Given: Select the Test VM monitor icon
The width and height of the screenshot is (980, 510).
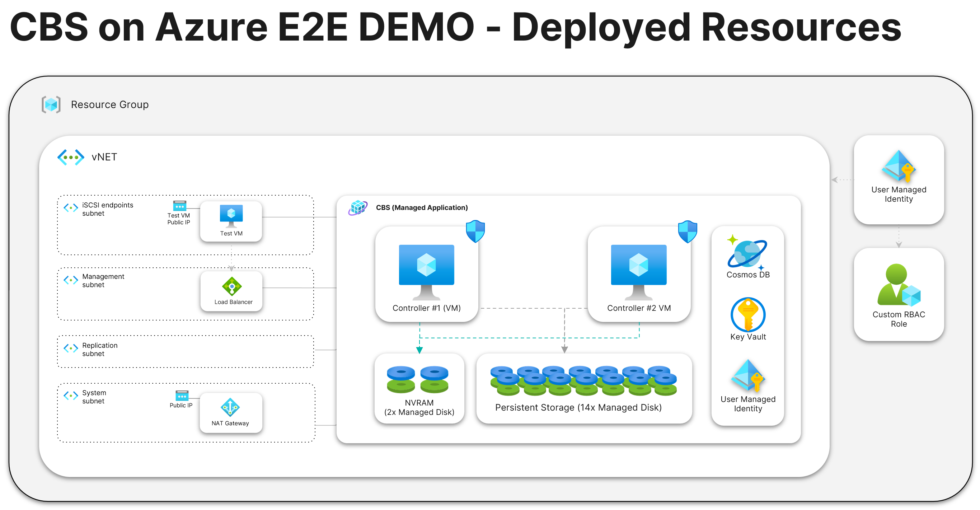Looking at the screenshot, I should [x=231, y=215].
